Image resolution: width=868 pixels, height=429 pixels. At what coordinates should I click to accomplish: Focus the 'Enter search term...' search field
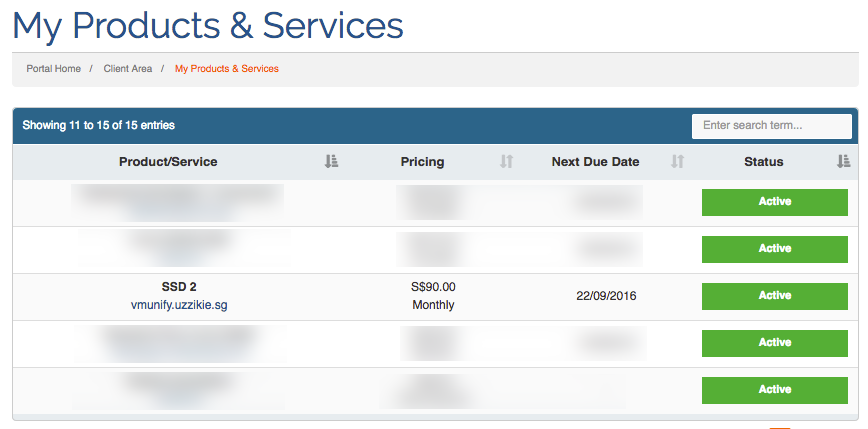(772, 126)
